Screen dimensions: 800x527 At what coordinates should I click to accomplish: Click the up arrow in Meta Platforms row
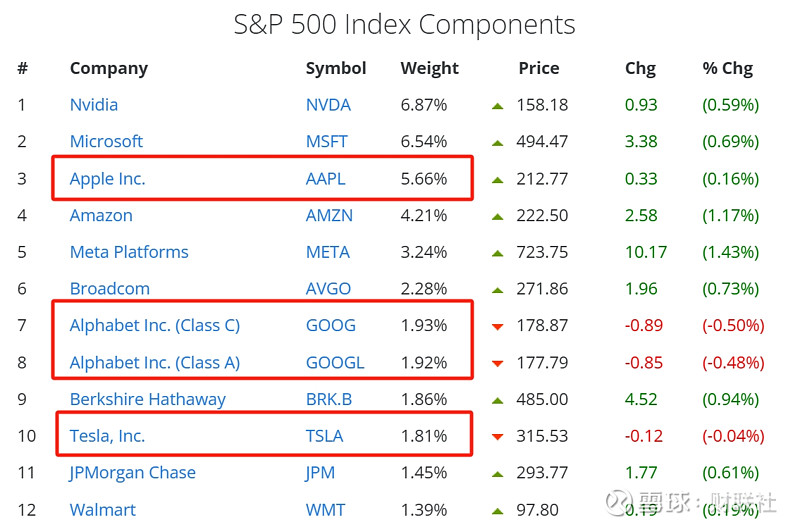(x=497, y=253)
